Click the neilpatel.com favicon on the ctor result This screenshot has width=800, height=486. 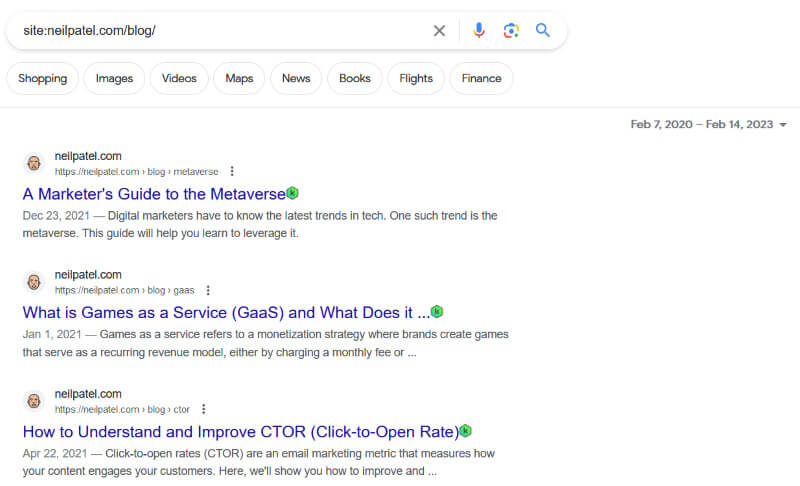[34, 401]
